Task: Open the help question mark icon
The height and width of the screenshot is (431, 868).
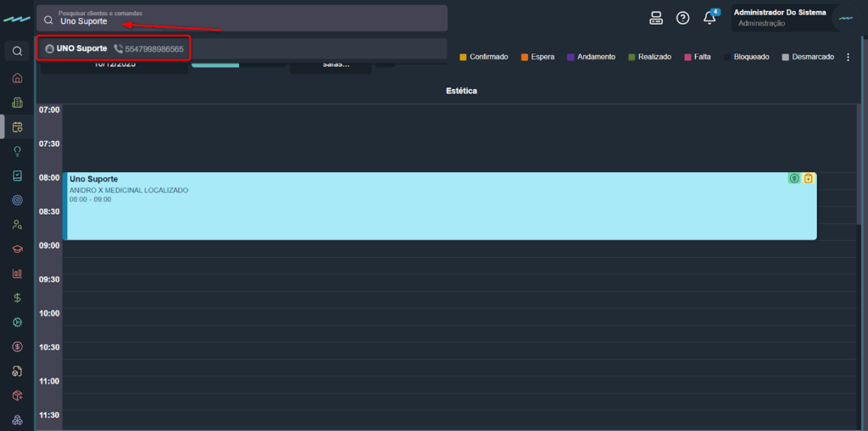Action: [x=682, y=18]
